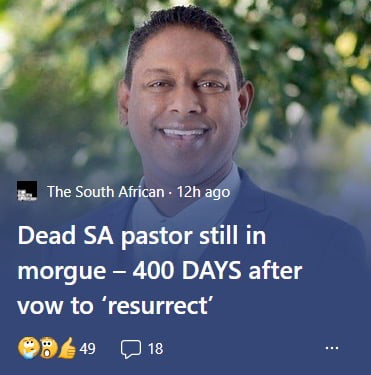Click The South African publisher logo
Viewport: 371px width, 375px height.
pos(27,191)
